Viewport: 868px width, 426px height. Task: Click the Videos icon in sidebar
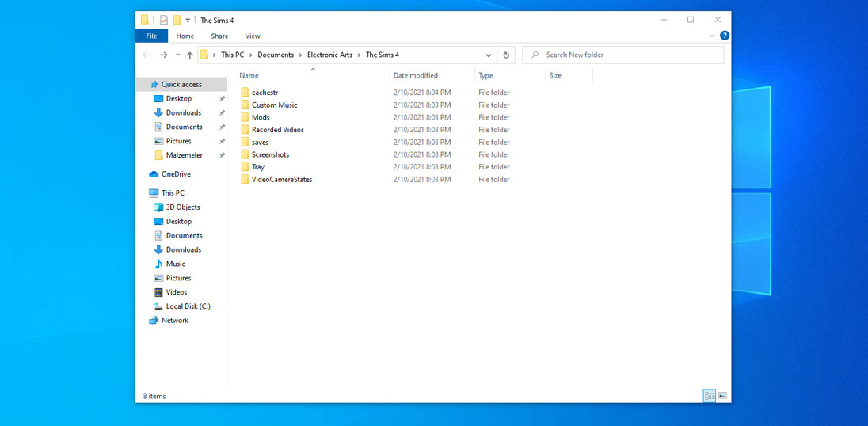pyautogui.click(x=158, y=292)
